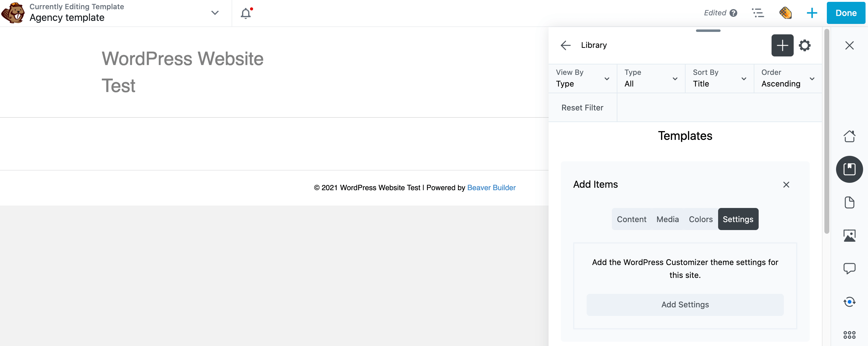This screenshot has width=868, height=346.
Task: Click Add Settings button
Action: [685, 305]
